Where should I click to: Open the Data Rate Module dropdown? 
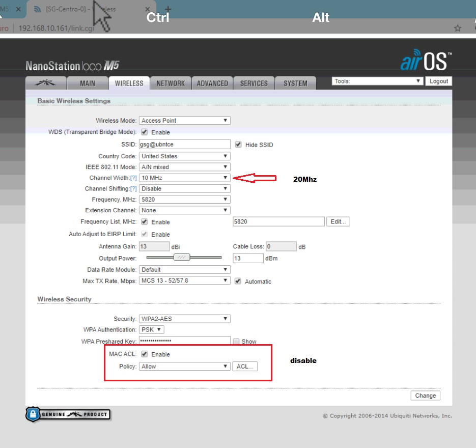pos(185,269)
